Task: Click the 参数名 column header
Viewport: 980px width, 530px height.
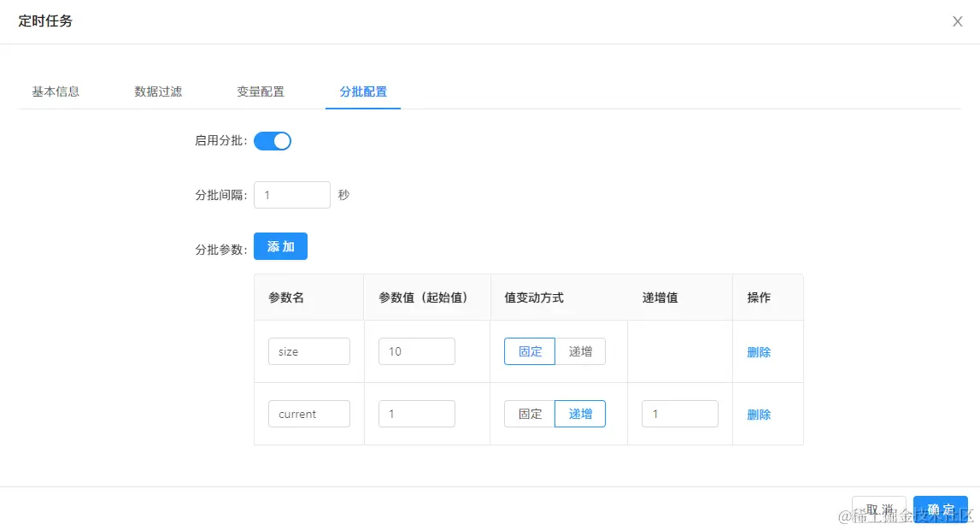Action: tap(286, 297)
